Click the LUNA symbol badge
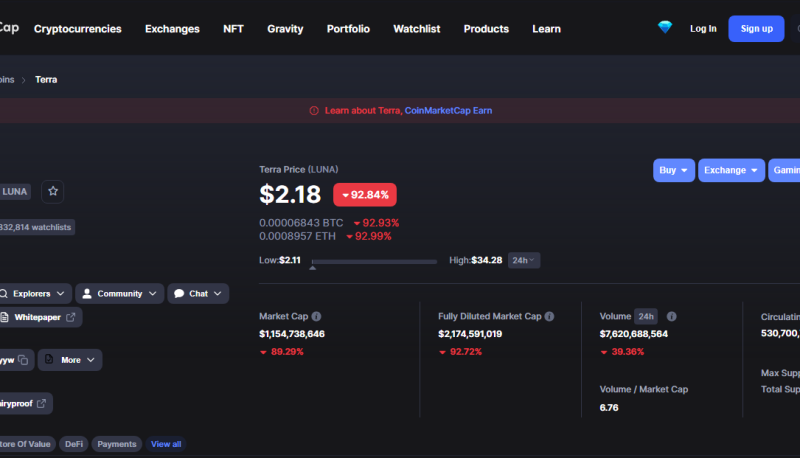This screenshot has height=458, width=800. point(15,192)
